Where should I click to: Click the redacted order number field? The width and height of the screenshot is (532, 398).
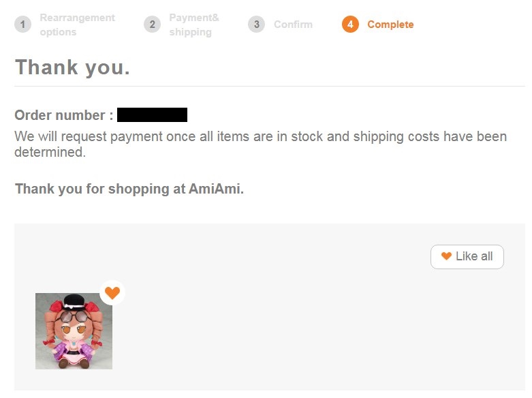(152, 115)
